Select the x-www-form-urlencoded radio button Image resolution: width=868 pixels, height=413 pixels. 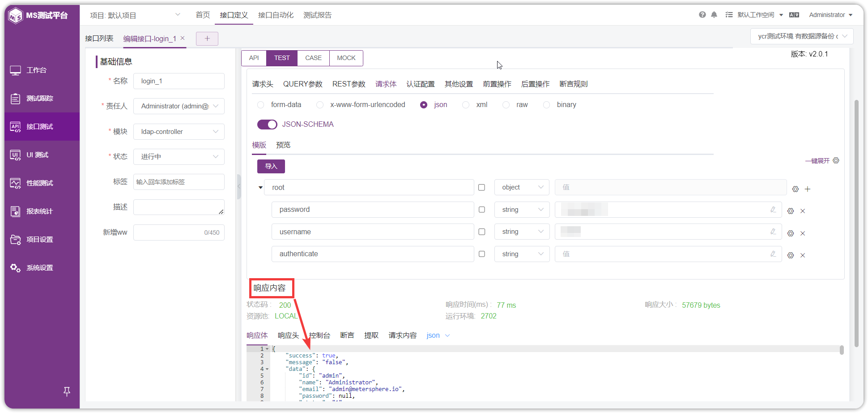(x=320, y=105)
